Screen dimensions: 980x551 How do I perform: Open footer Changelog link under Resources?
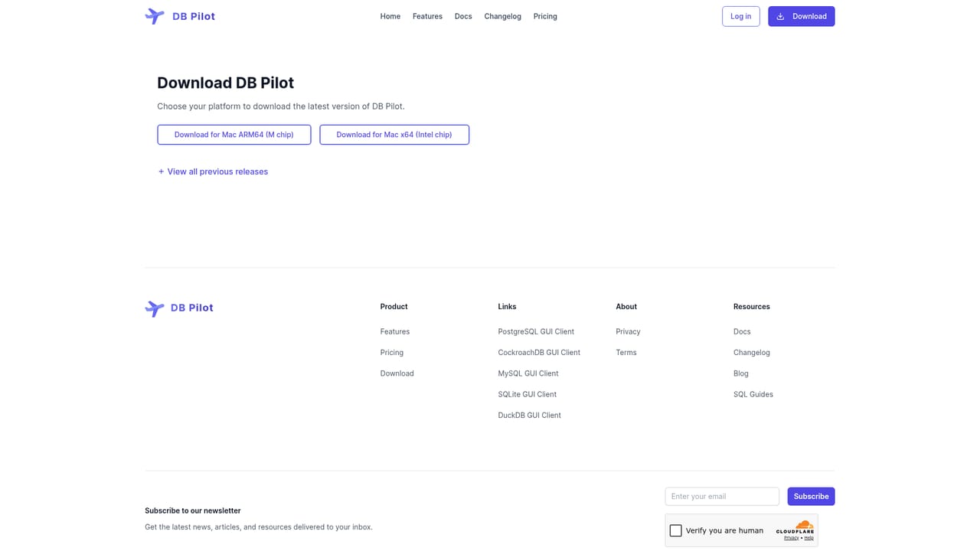click(x=752, y=353)
